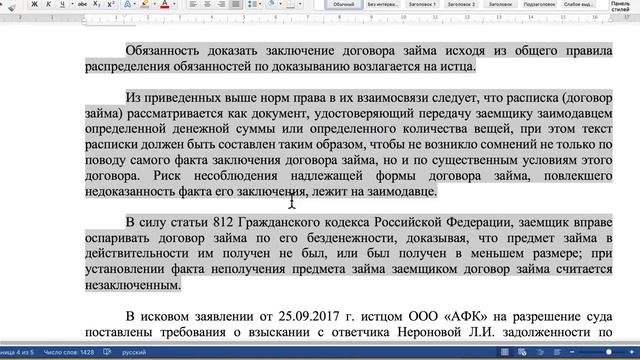640x360 pixels.
Task: Select the 'Обычный' style
Action: pyautogui.click(x=343, y=4)
